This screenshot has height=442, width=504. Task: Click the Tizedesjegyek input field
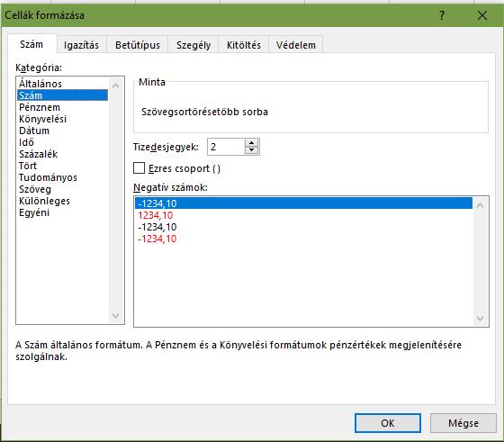[x=226, y=147]
